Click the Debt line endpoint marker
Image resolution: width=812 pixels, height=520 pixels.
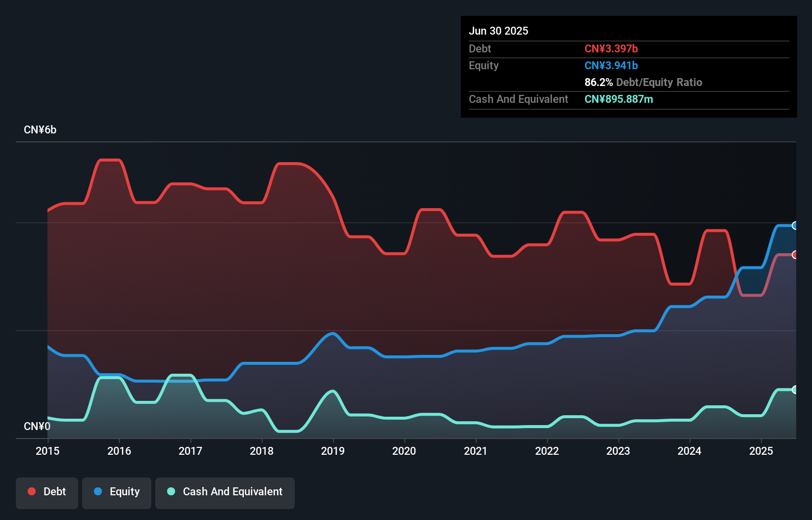pos(794,255)
